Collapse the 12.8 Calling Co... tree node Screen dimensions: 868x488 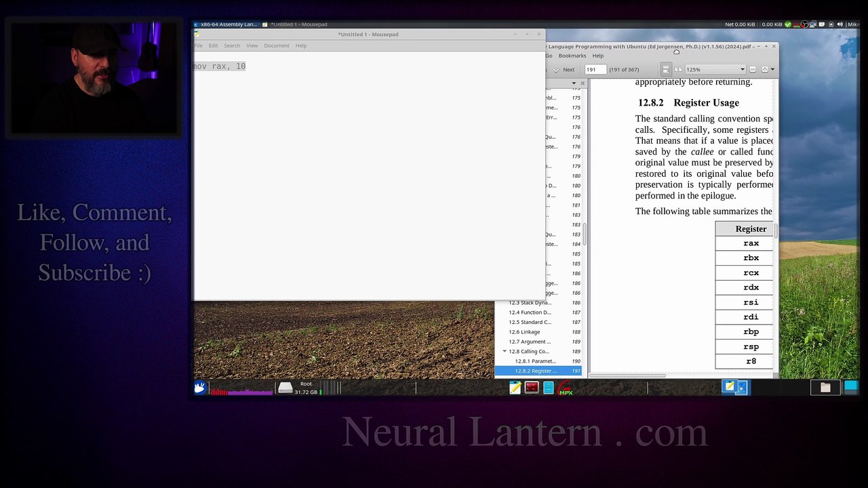coord(505,351)
